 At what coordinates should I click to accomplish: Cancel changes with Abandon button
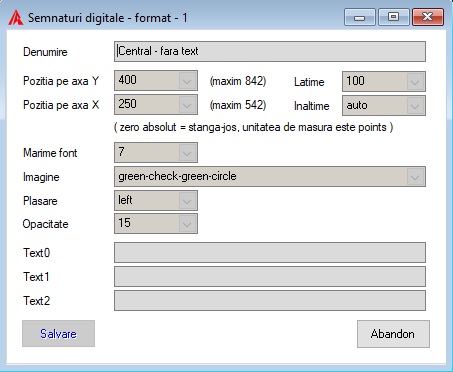(393, 334)
